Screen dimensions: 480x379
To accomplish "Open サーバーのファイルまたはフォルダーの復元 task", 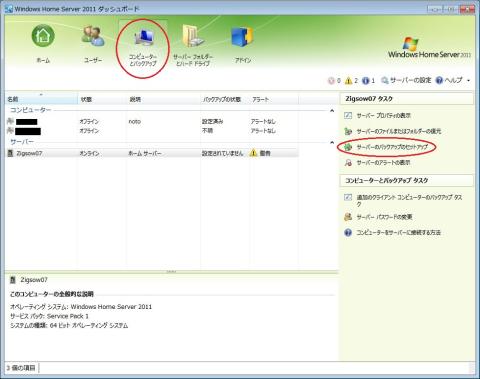I will tap(399, 131).
